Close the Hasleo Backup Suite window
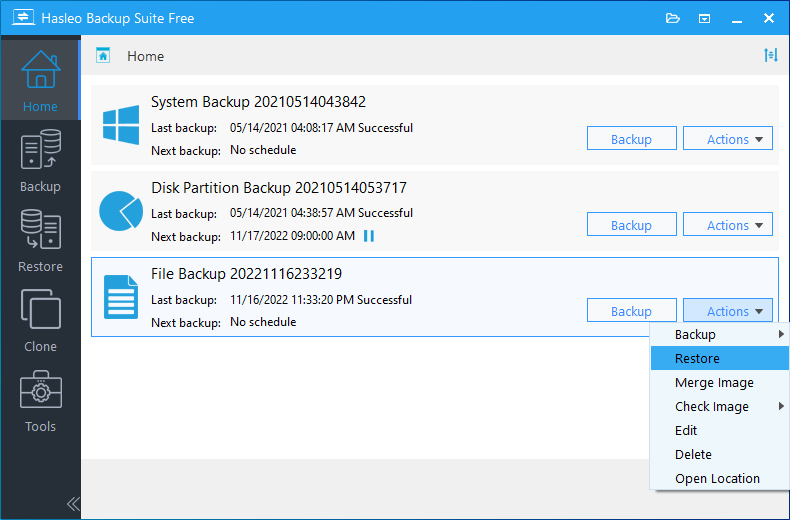 (769, 18)
